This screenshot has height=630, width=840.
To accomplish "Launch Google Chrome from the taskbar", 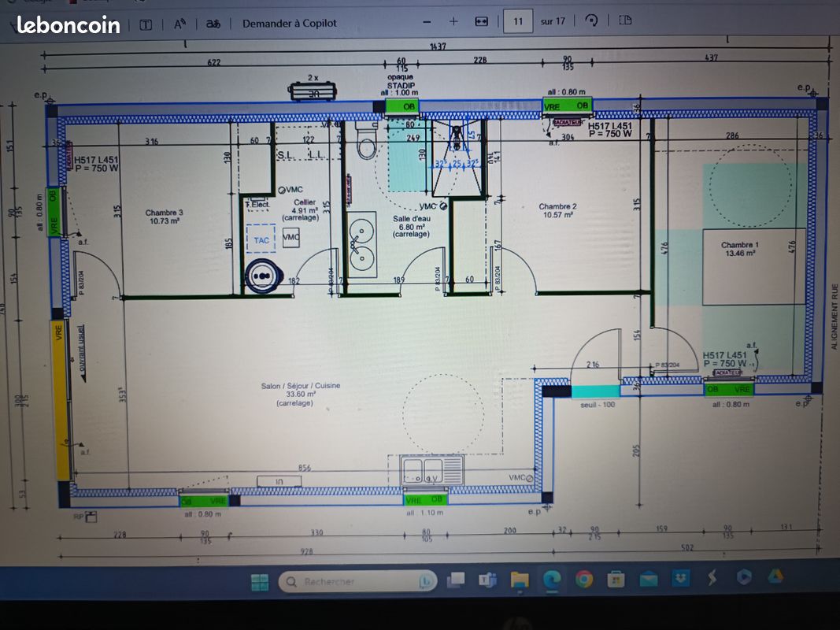I will [x=584, y=579].
